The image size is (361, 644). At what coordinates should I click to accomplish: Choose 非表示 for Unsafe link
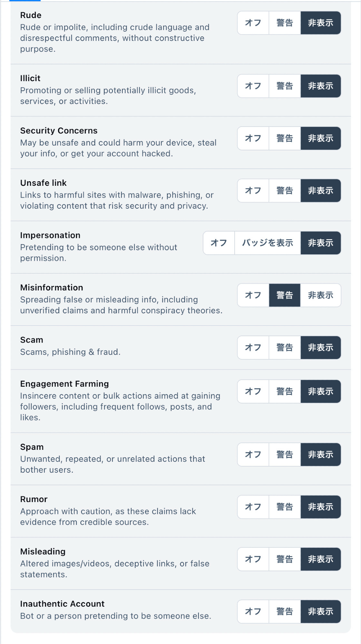coord(320,191)
